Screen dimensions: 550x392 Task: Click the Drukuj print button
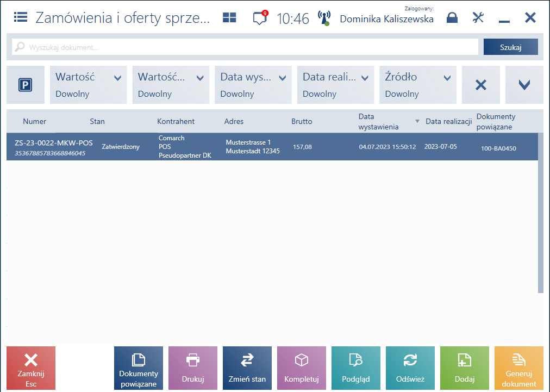(193, 368)
